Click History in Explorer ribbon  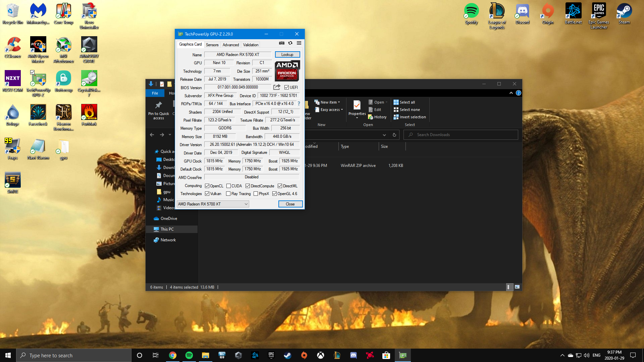coord(377,117)
